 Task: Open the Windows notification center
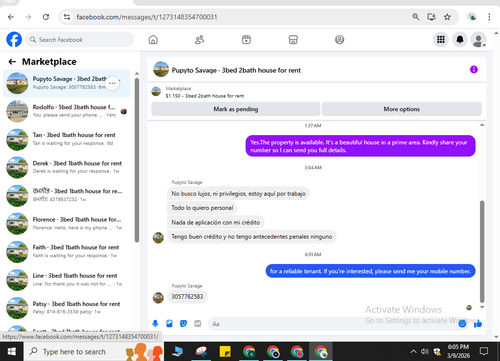click(x=484, y=351)
